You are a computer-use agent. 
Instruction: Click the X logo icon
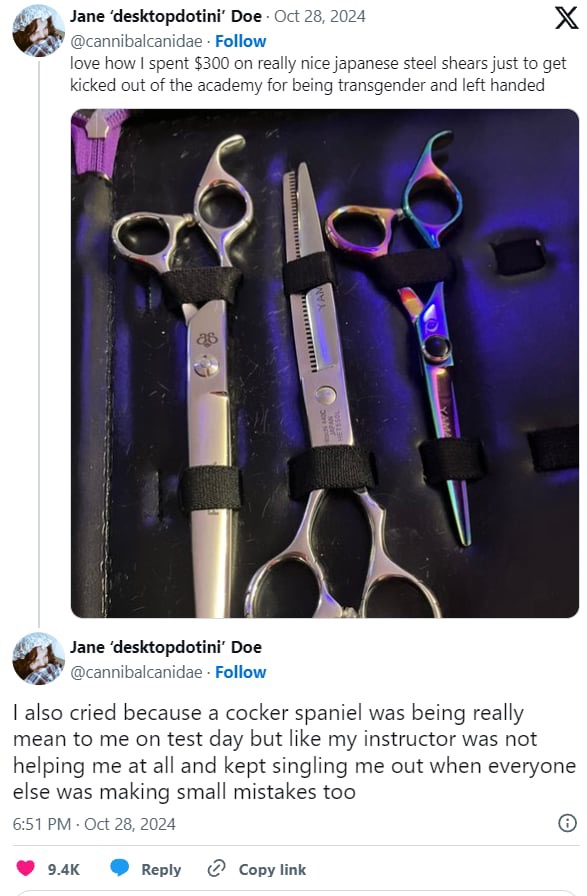566,18
